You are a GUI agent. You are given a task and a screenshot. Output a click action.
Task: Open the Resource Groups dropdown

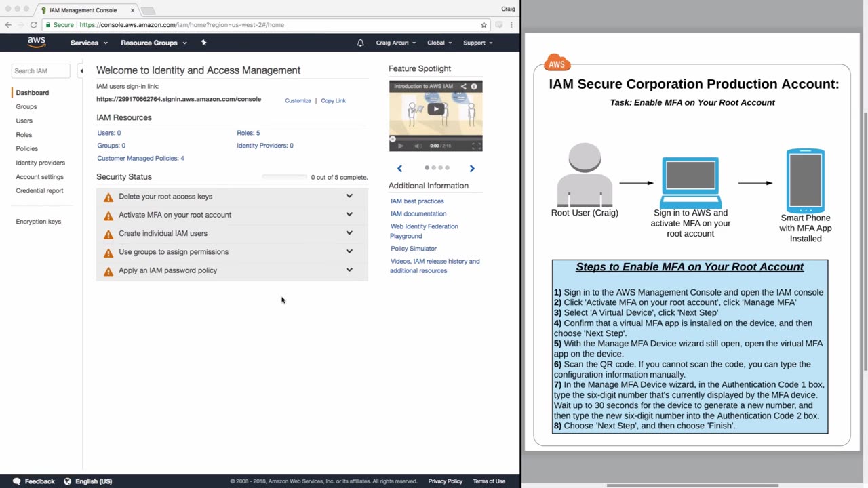(x=153, y=43)
